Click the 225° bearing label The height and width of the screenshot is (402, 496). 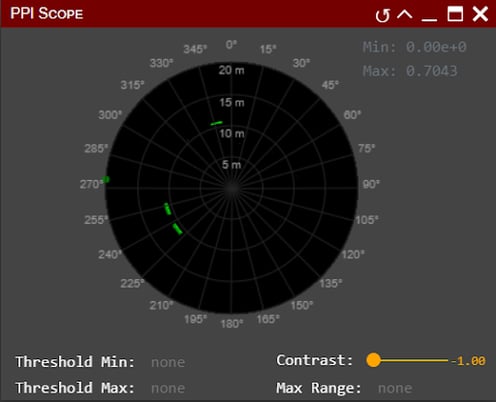pyautogui.click(x=132, y=283)
